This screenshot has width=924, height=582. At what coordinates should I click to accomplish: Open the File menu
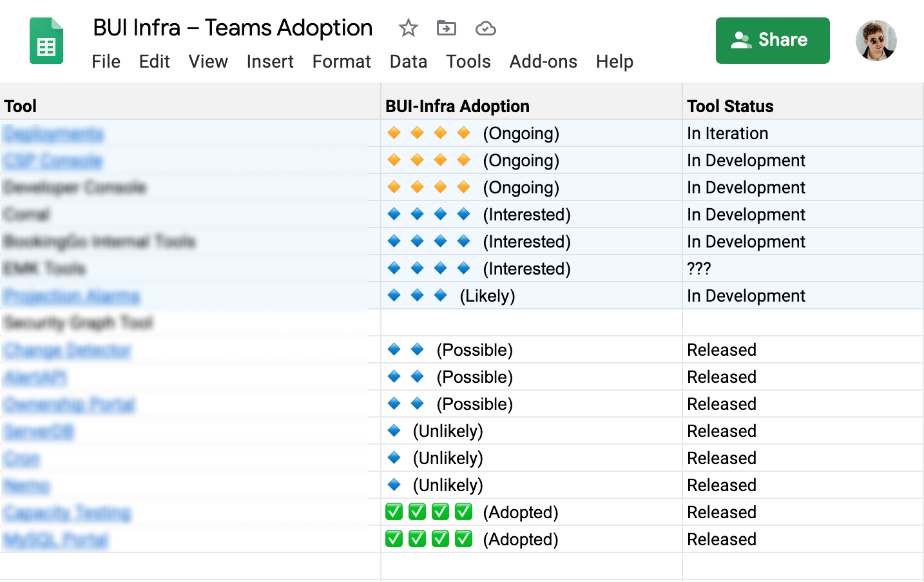[x=106, y=62]
